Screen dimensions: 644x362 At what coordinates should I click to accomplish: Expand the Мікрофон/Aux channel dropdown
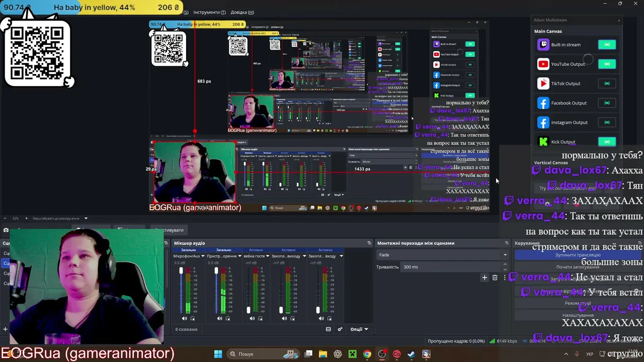(203, 256)
